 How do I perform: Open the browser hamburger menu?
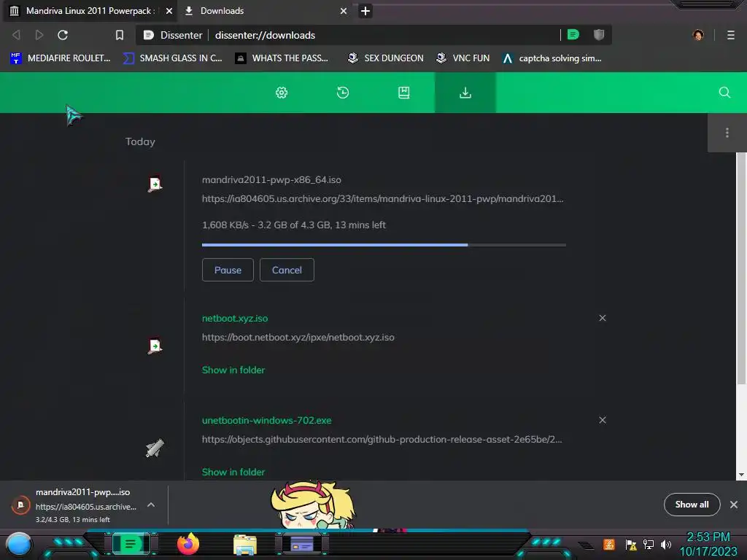click(731, 35)
